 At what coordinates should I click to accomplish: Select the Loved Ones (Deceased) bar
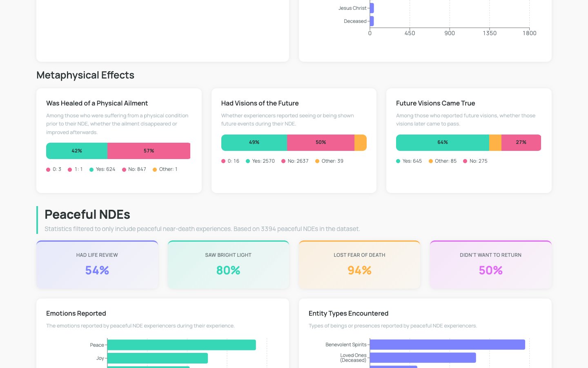click(x=423, y=358)
